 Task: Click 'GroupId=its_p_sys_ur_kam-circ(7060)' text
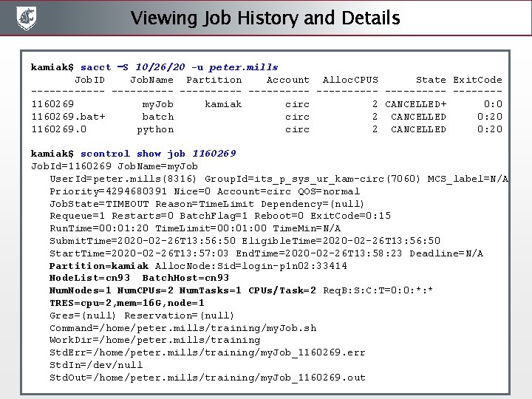point(313,179)
